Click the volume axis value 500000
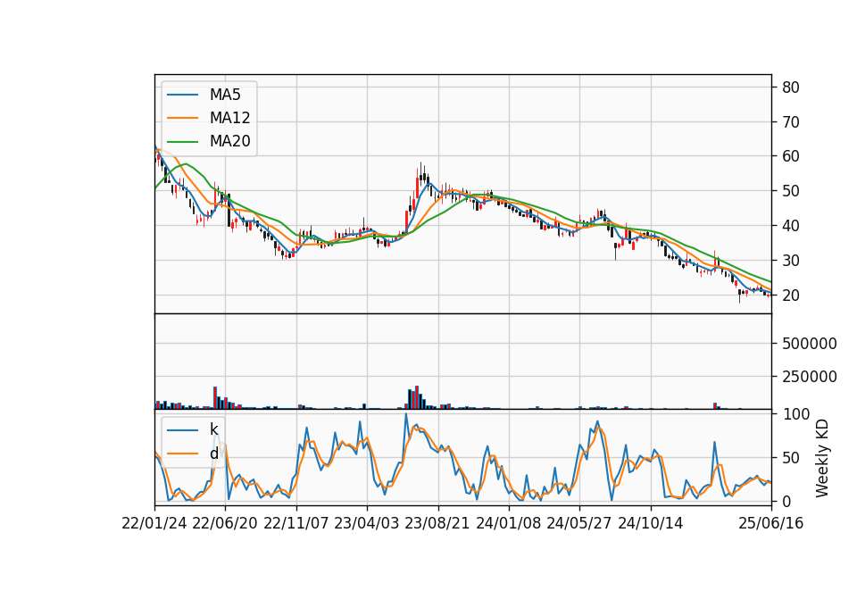 tap(810, 344)
